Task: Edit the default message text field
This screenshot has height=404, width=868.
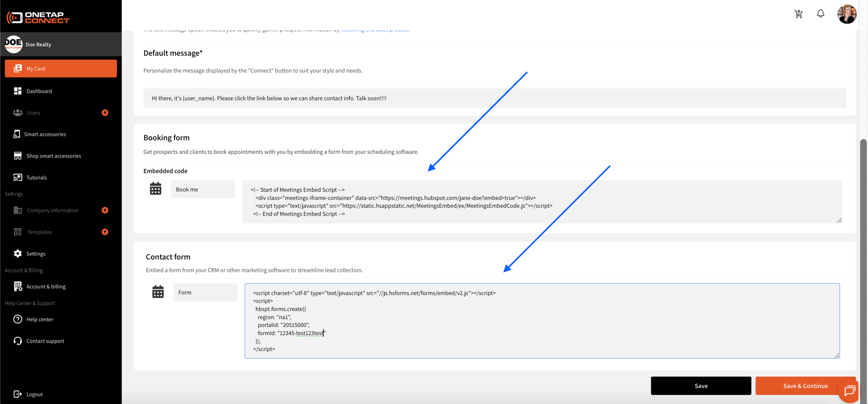Action: (x=494, y=98)
